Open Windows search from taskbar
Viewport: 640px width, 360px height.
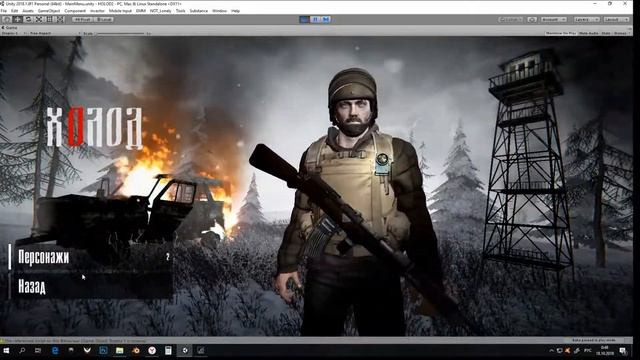coord(22,351)
